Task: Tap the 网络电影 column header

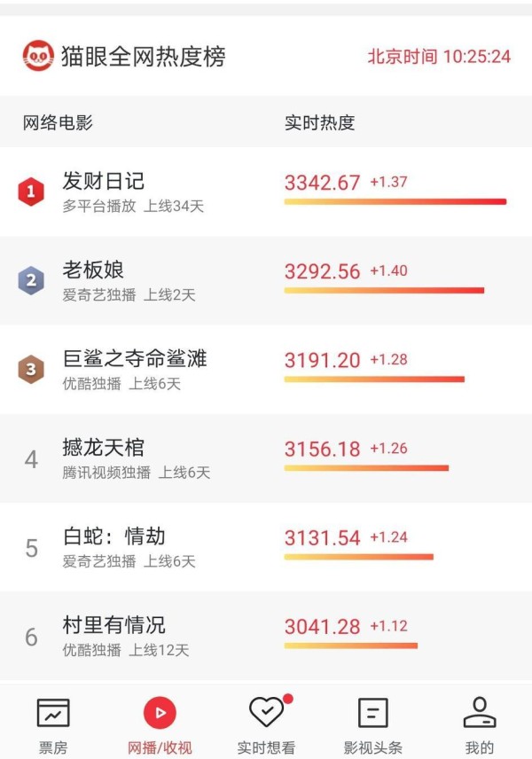Action: tap(58, 122)
